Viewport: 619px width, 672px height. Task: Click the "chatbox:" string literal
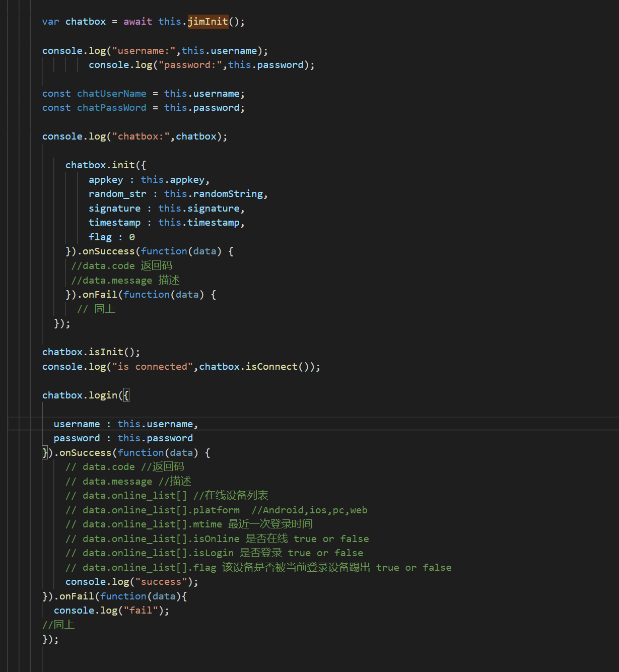coord(141,137)
